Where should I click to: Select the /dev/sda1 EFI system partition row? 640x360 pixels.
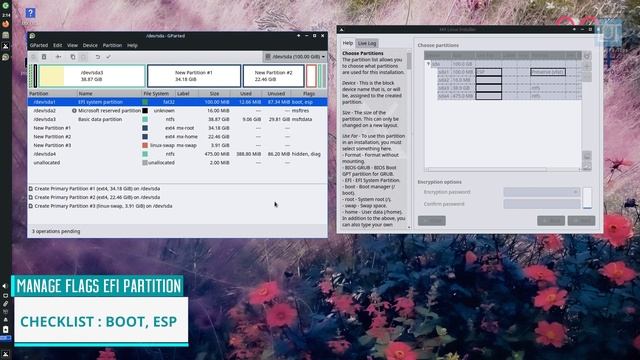(178, 102)
